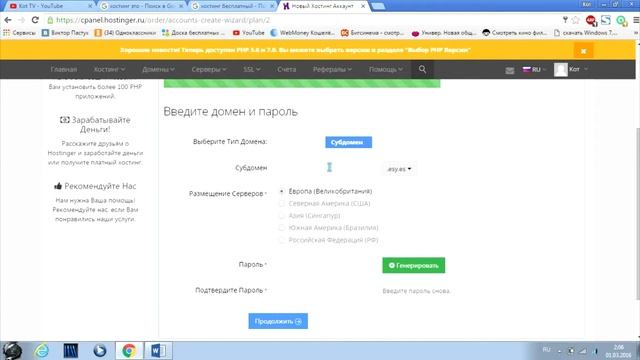The height and width of the screenshot is (360, 640).
Task: Click the blue Продолжить button
Action: click(x=278, y=321)
